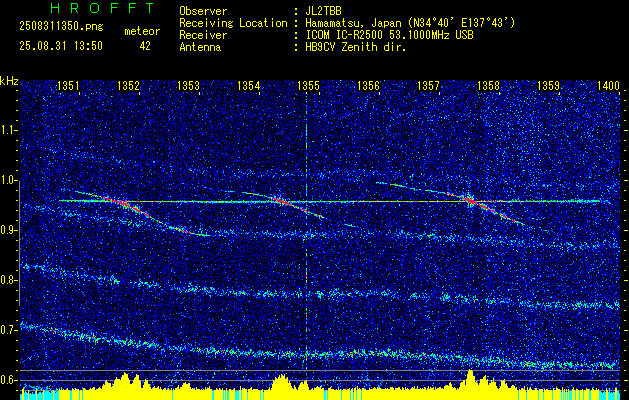Click the Observer label

click(203, 11)
